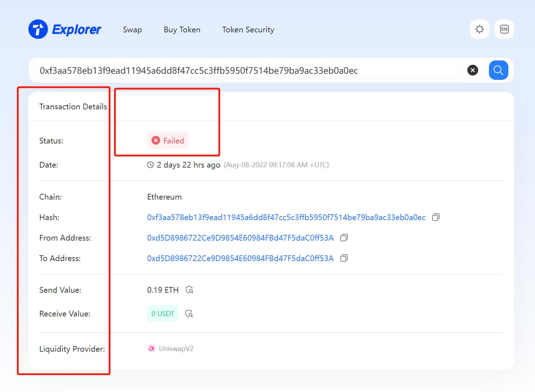Inspect the Receive Value token icon

189,314
